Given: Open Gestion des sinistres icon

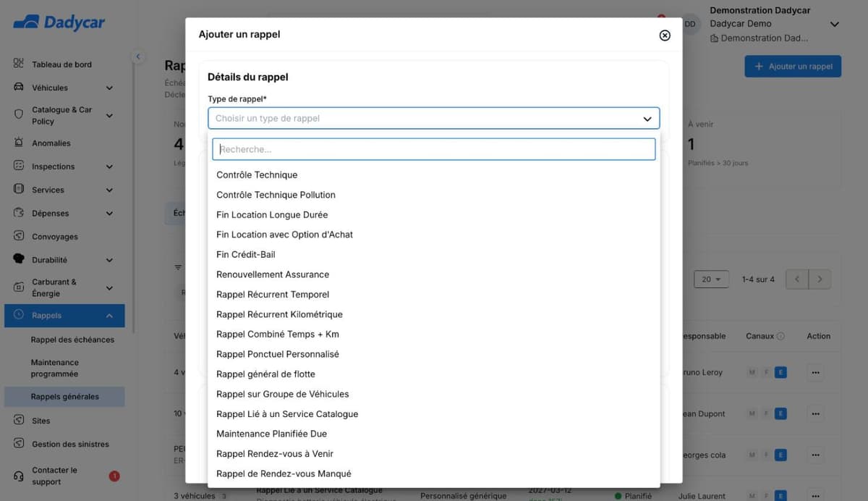Looking at the screenshot, I should point(19,444).
